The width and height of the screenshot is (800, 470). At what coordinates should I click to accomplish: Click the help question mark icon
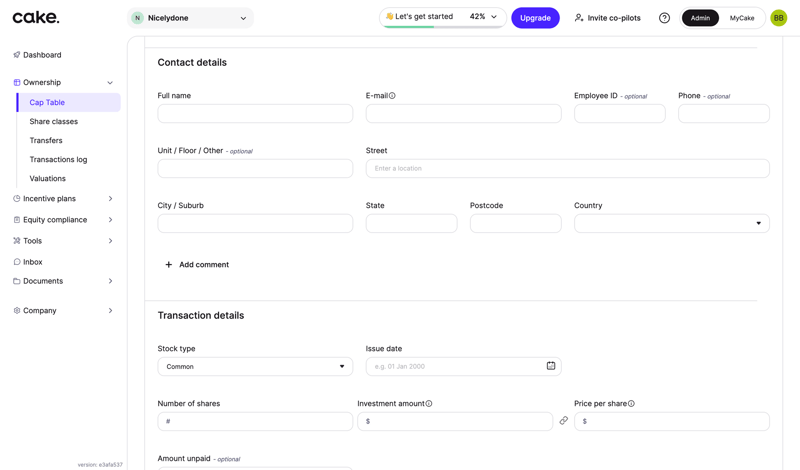[x=664, y=18]
